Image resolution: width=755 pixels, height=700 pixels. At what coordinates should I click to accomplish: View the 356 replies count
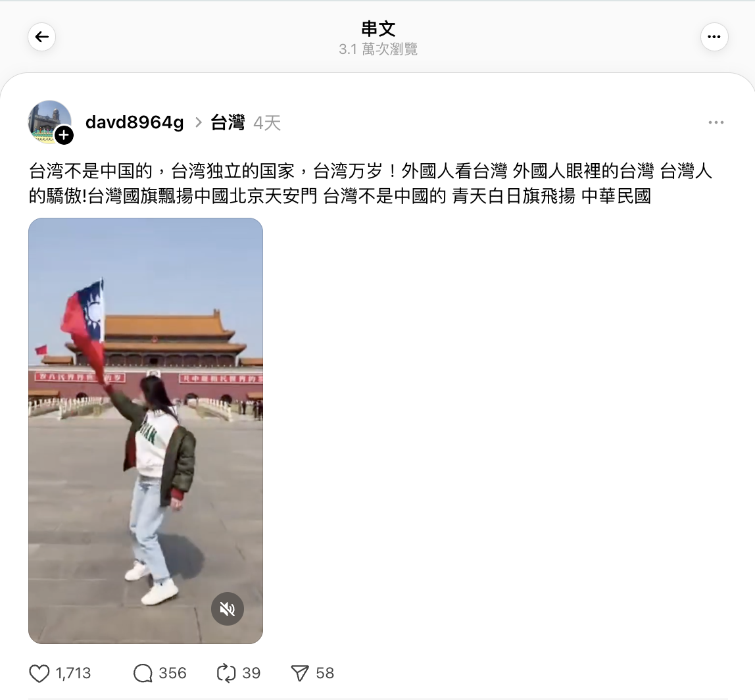coord(172,673)
